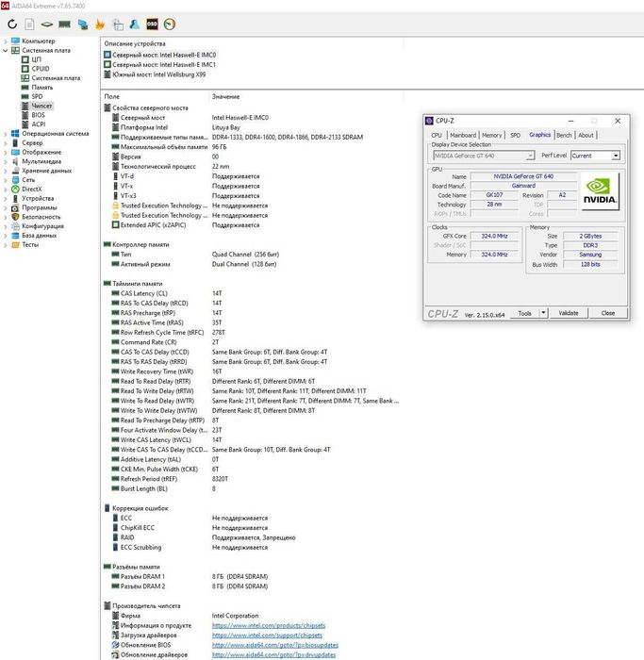Open the intel.com/support/chipsets link
This screenshot has width=644, height=660.
[267, 635]
